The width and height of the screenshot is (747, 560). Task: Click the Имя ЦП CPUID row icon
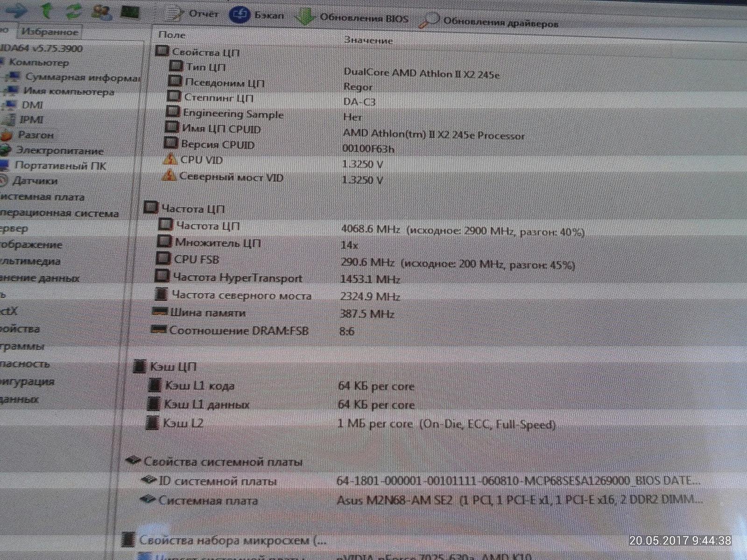click(171, 127)
